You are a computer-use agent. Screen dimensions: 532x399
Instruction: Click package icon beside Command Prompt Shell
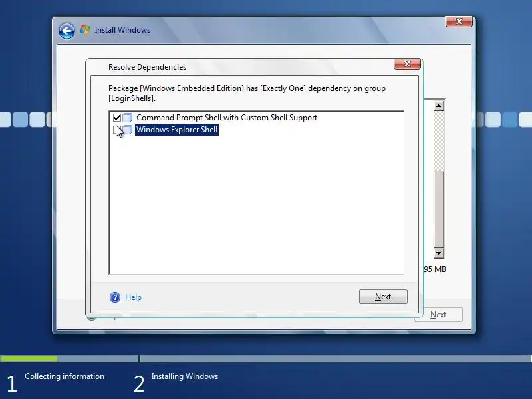[127, 118]
